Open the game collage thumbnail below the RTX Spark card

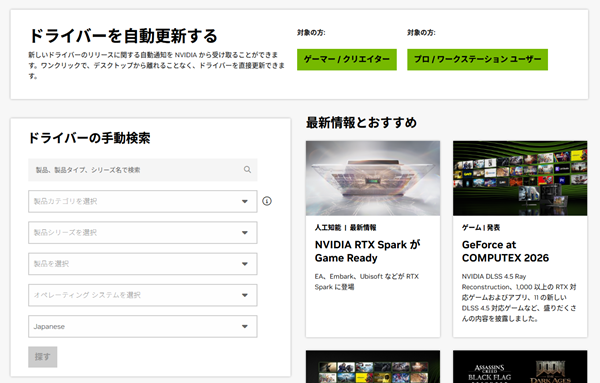click(x=373, y=367)
